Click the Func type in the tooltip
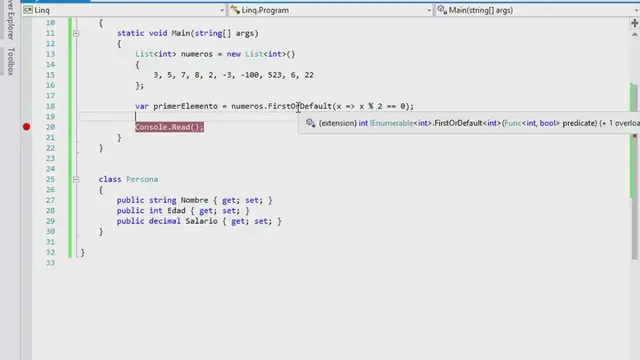 coord(513,123)
